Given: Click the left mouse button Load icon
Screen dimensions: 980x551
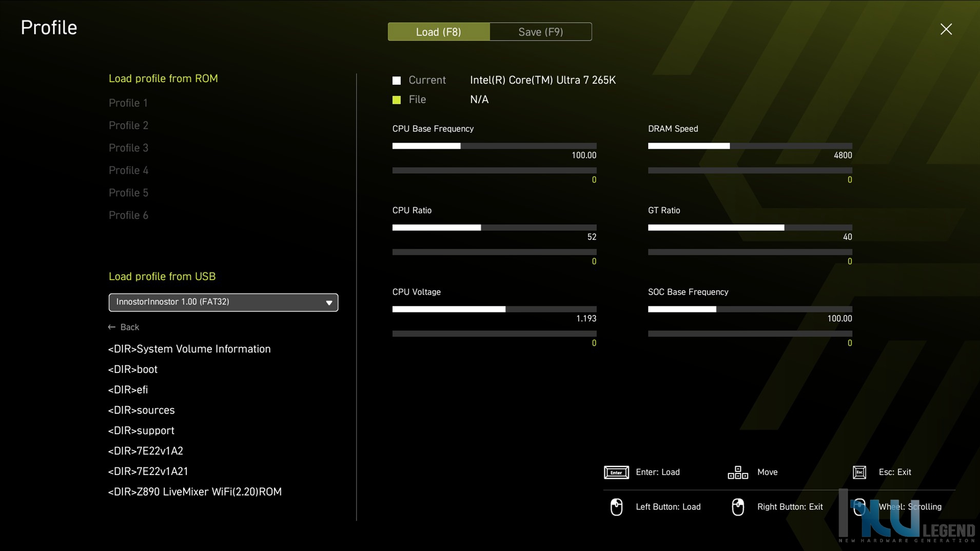Looking at the screenshot, I should click(616, 507).
